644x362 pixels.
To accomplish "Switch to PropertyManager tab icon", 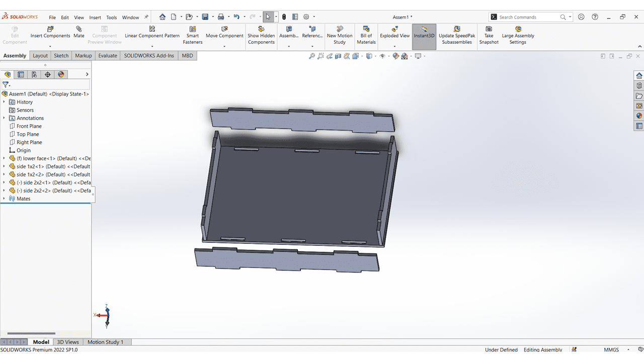I will coord(21,74).
